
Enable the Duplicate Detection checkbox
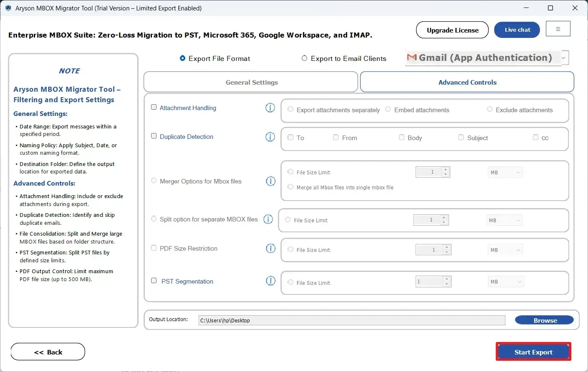pos(154,136)
